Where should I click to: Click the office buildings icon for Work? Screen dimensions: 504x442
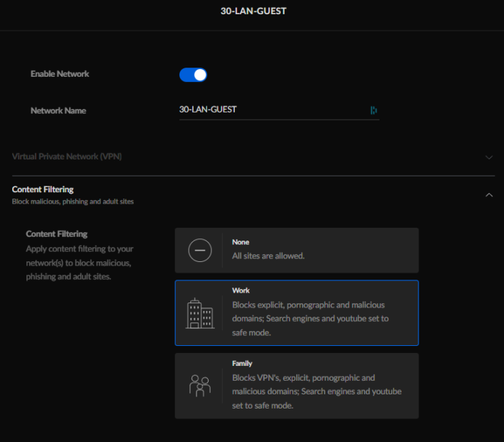click(x=199, y=313)
